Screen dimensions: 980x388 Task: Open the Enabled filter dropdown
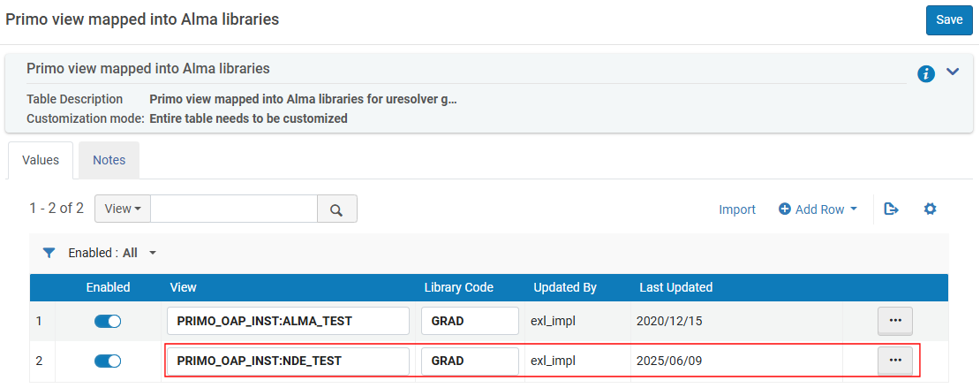[152, 253]
